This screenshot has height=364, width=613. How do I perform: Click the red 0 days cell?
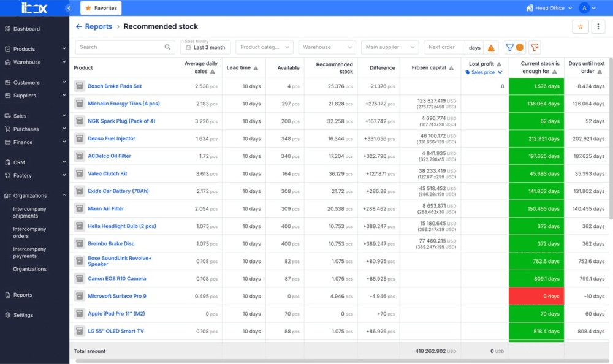coord(536,297)
